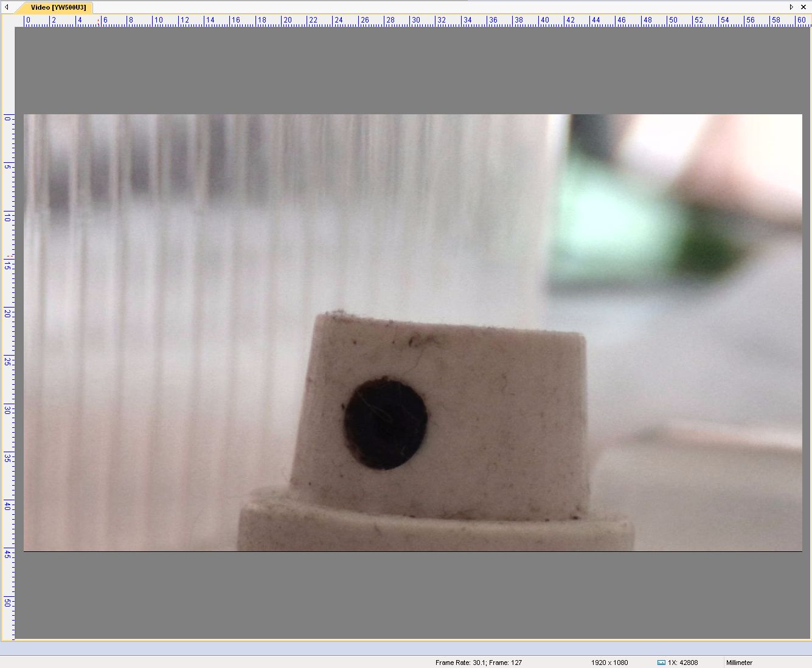812x668 pixels.
Task: Click the magnification ruler icon in status bar
Action: [x=661, y=663]
